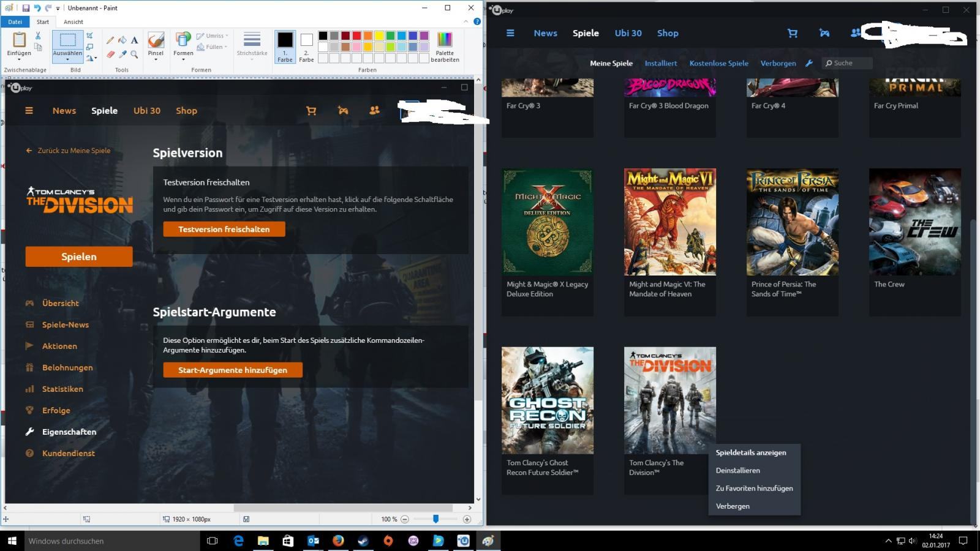Open the Customize Quick Access Toolbar dropdown

coord(58,9)
